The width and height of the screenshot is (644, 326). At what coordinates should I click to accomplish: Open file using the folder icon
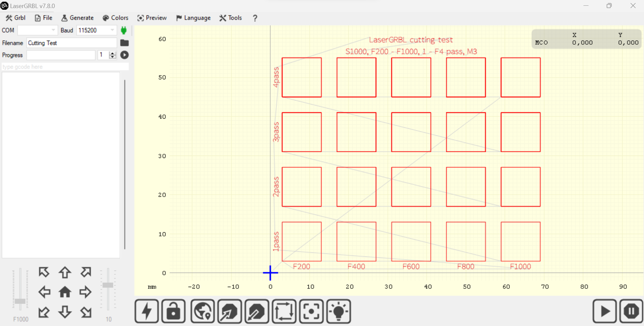pos(124,43)
